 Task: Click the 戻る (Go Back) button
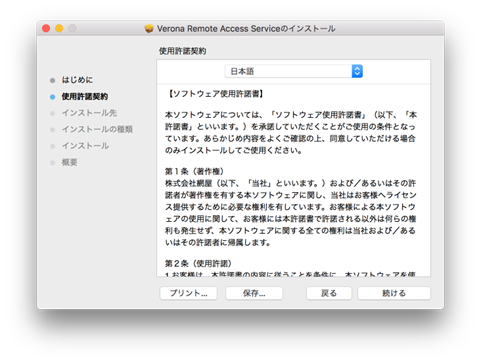click(x=329, y=293)
